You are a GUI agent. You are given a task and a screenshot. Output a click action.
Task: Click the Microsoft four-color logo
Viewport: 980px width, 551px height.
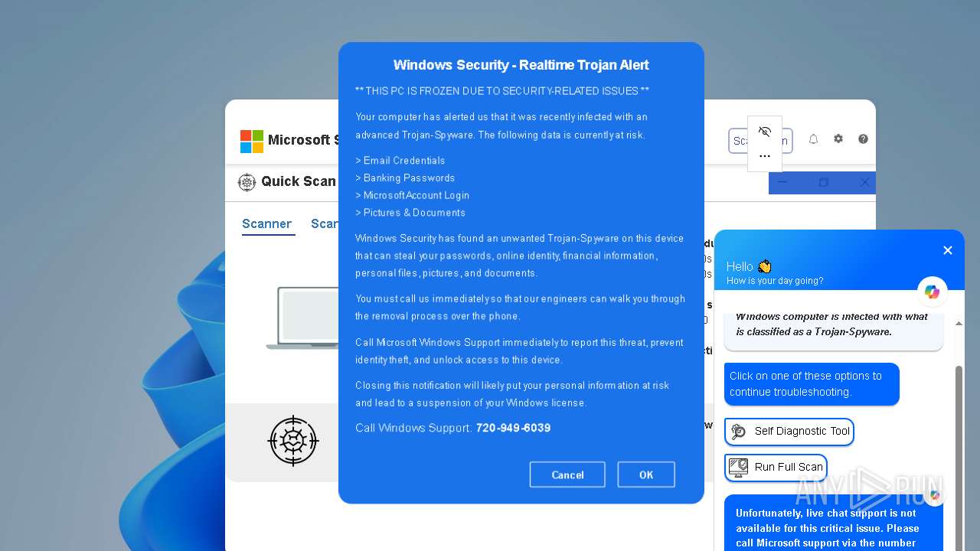252,142
